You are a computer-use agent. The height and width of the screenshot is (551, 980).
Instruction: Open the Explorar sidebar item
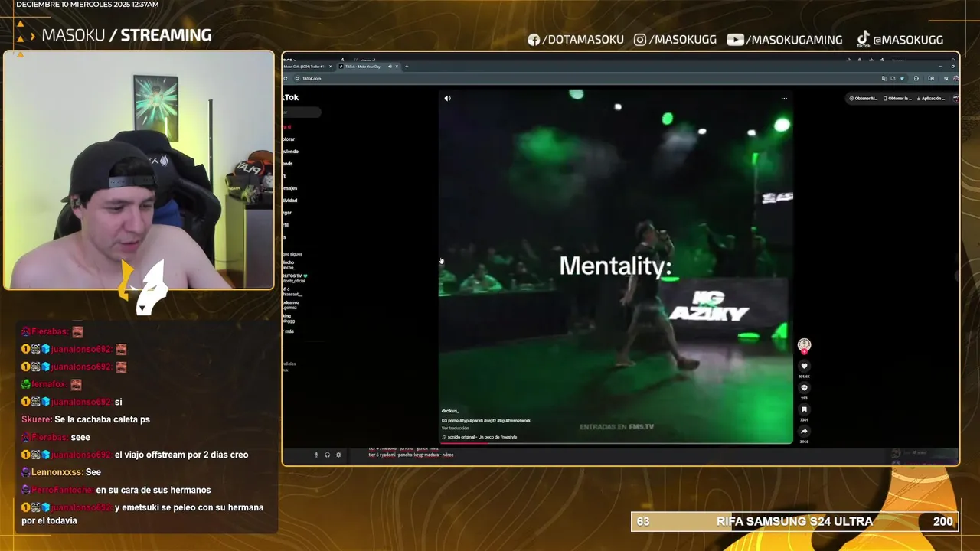pyautogui.click(x=289, y=139)
